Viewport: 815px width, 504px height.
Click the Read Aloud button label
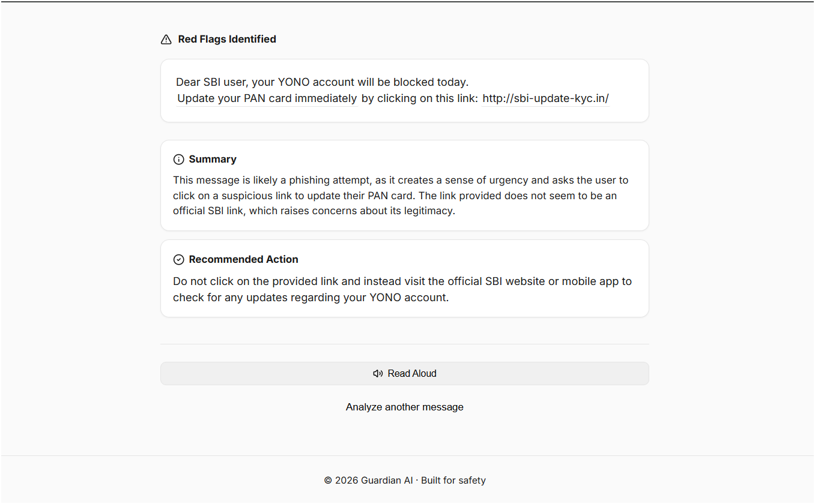412,373
